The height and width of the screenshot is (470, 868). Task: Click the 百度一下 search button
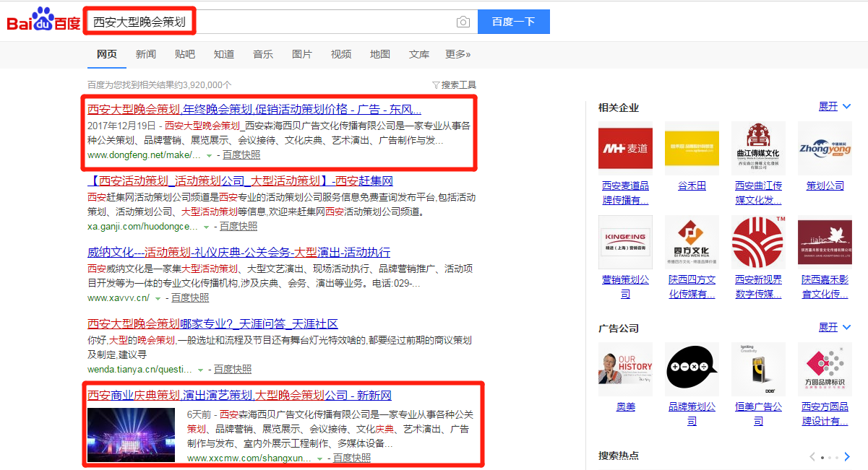coord(514,22)
